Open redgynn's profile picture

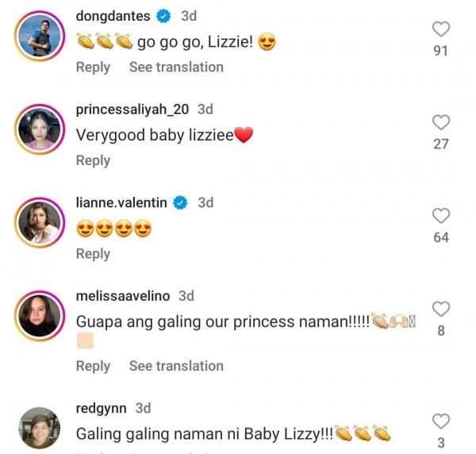tap(40, 428)
